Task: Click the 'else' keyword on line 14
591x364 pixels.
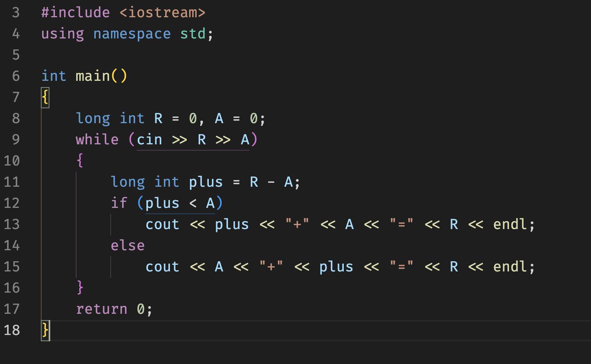Action: [128, 246]
